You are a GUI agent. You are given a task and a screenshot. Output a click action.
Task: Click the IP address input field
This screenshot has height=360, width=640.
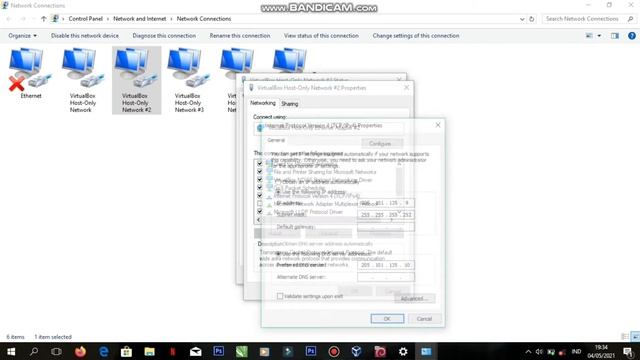[386, 203]
